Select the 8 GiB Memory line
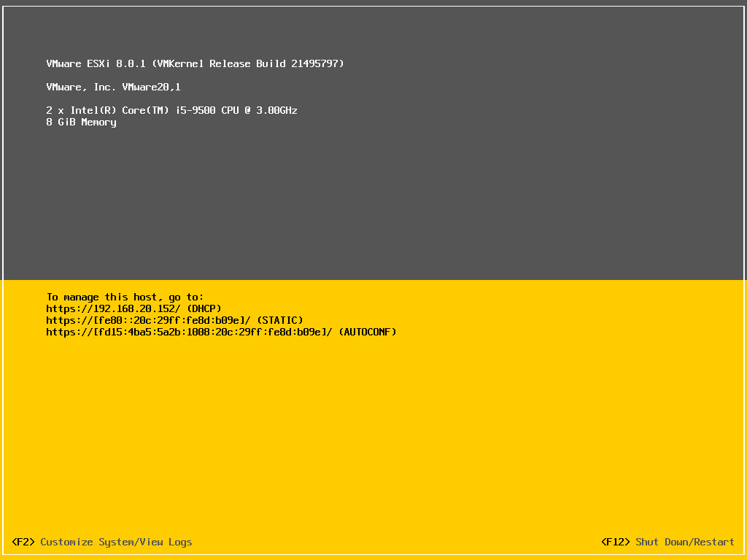 (x=81, y=122)
